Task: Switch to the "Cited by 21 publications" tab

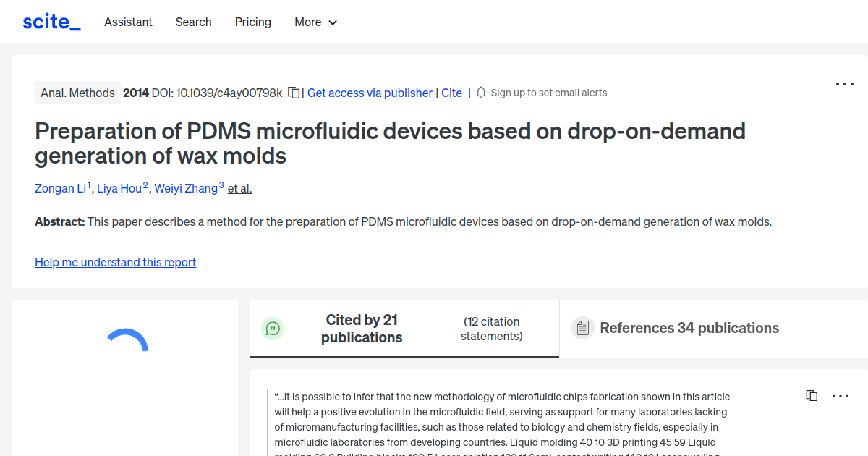Action: [362, 328]
